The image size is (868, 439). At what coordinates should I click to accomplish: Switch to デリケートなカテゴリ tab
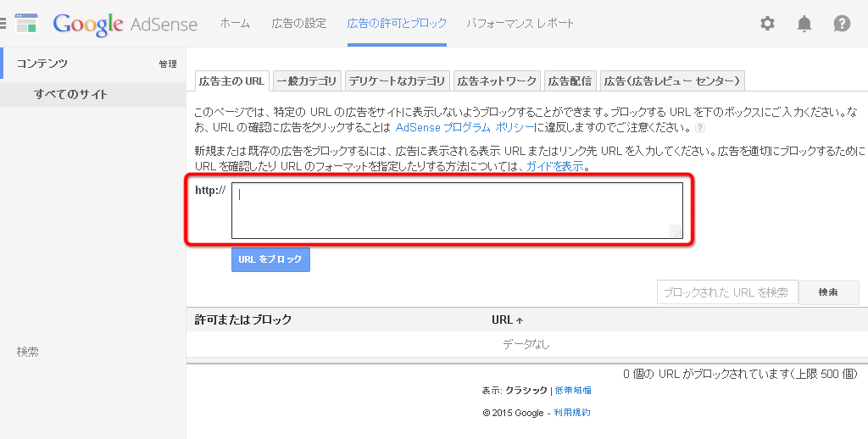tap(397, 81)
